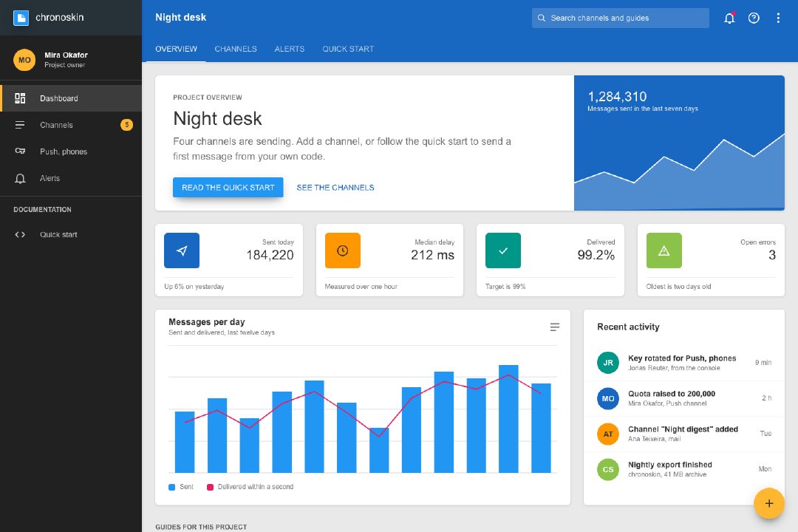Click the Open errors warning triangle icon
This screenshot has width=798, height=532.
[664, 250]
